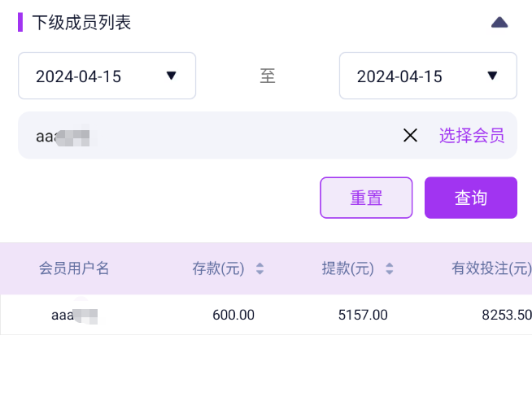Click the 有效投注(元) column header

[x=491, y=268]
